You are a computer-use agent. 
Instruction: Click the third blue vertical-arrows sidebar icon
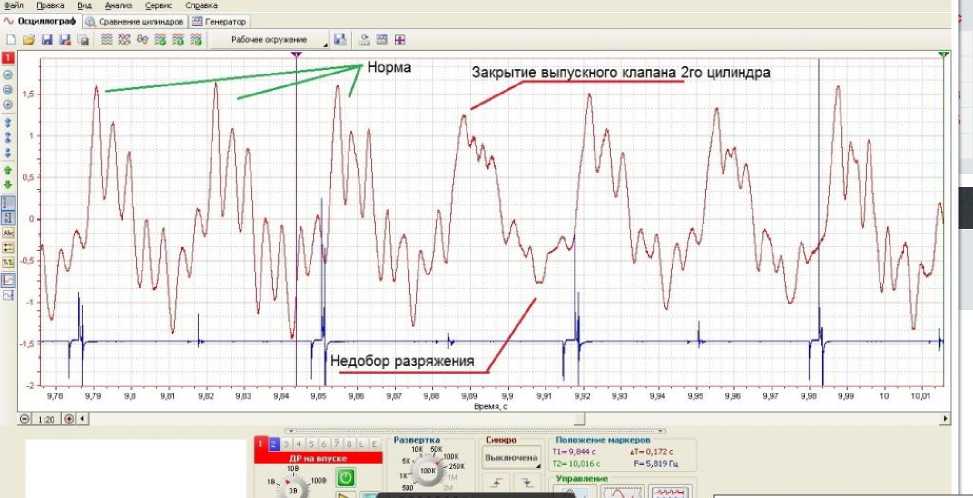[8, 153]
